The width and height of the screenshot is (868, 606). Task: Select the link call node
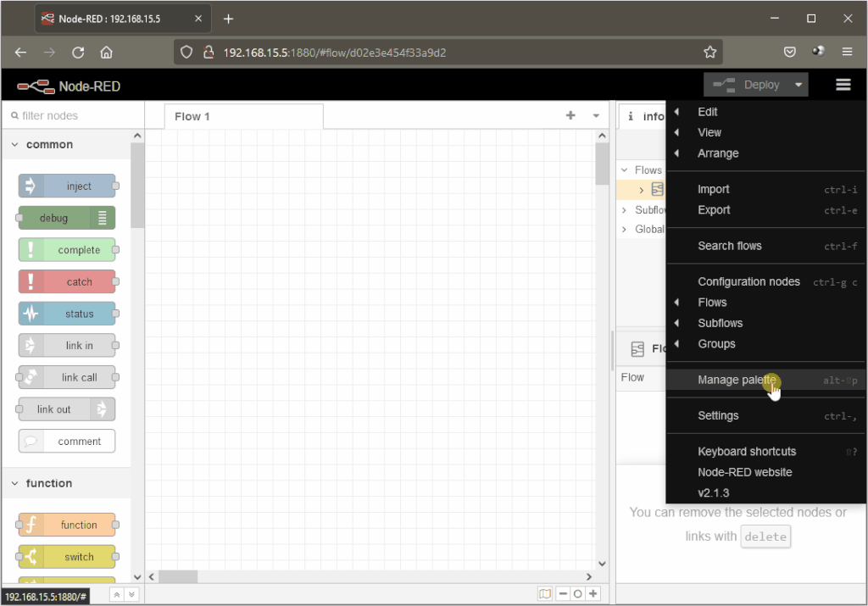pyautogui.click(x=67, y=377)
